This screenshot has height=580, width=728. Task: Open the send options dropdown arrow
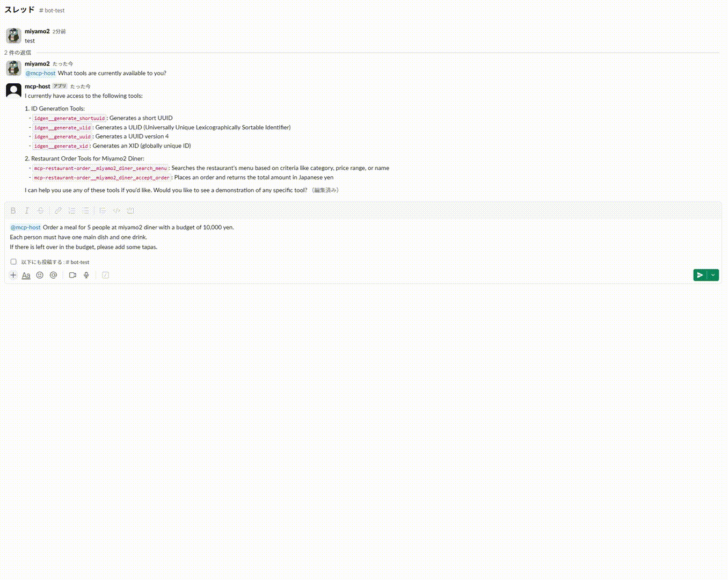point(713,275)
